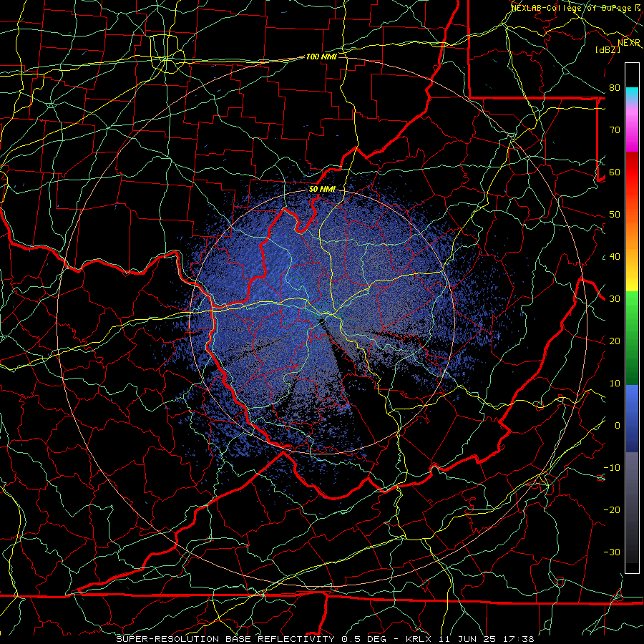
Task: Click the 50 value on dBZ scale
Action: tap(615, 215)
